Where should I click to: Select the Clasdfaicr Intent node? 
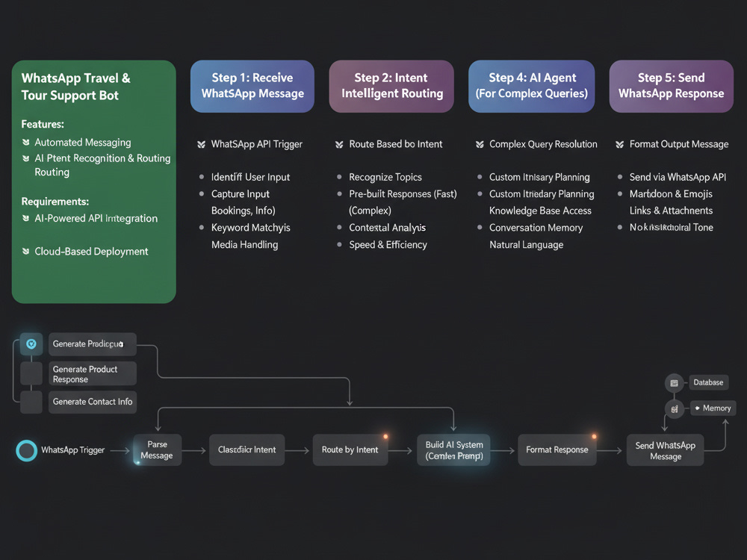247,450
